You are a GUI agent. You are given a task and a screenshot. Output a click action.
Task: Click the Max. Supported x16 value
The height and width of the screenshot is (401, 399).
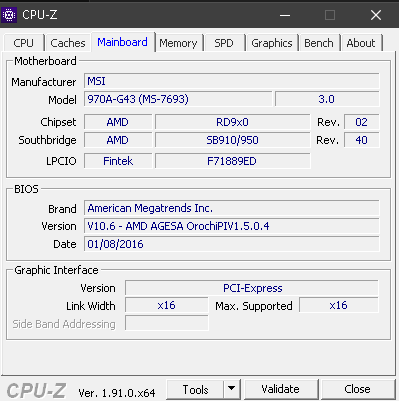[339, 305]
